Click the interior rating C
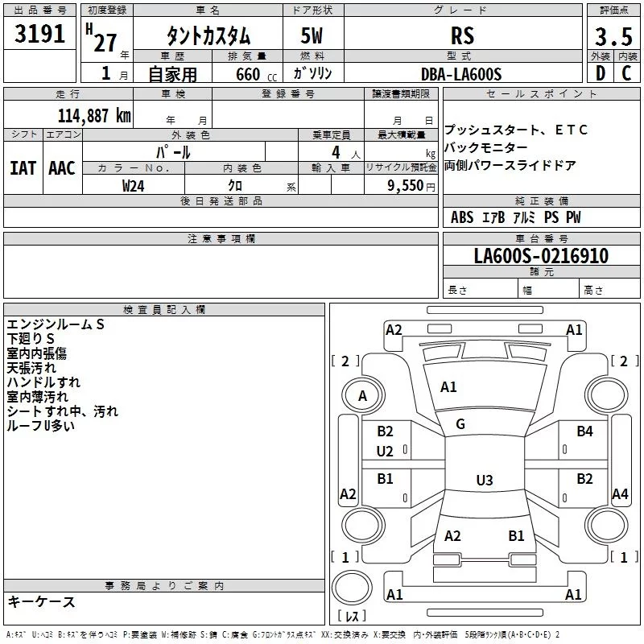This screenshot has height=644, width=644. 626,73
